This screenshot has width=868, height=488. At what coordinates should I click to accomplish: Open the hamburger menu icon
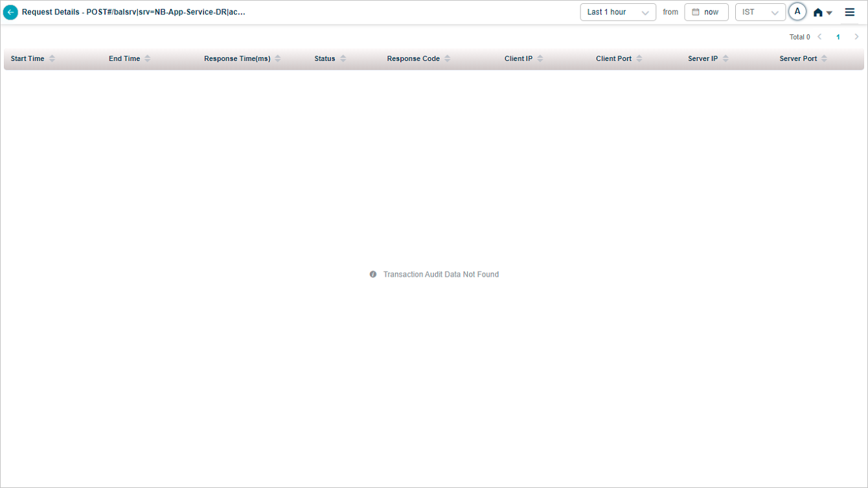(849, 12)
